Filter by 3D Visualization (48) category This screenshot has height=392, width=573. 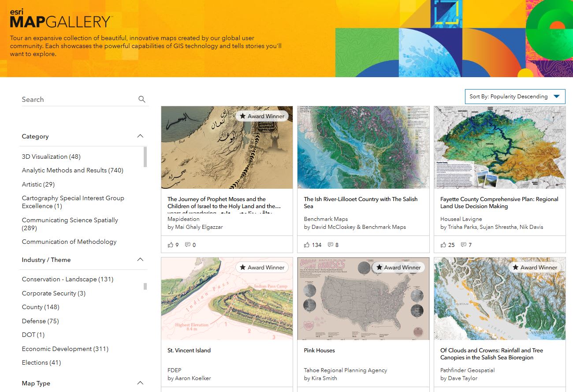tap(51, 157)
